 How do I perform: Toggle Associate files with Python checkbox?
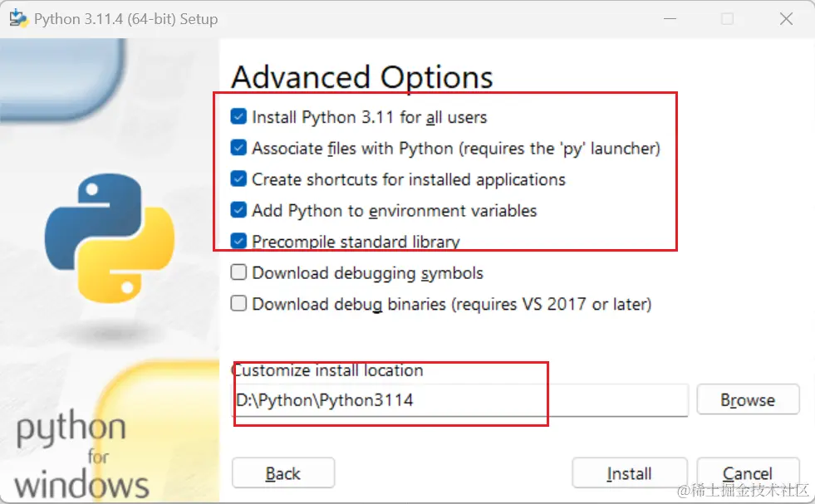point(238,149)
